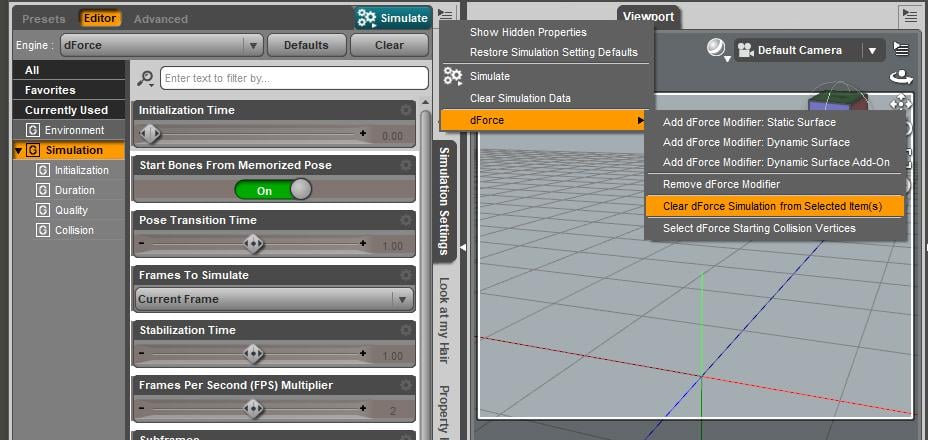The width and height of the screenshot is (928, 440).
Task: Click the Simulate button with gears icon
Action: [x=392, y=18]
